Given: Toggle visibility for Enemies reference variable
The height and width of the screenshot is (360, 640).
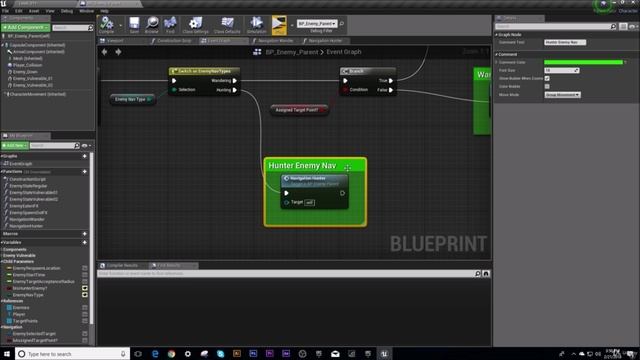Looking at the screenshot, I should (x=85, y=307).
